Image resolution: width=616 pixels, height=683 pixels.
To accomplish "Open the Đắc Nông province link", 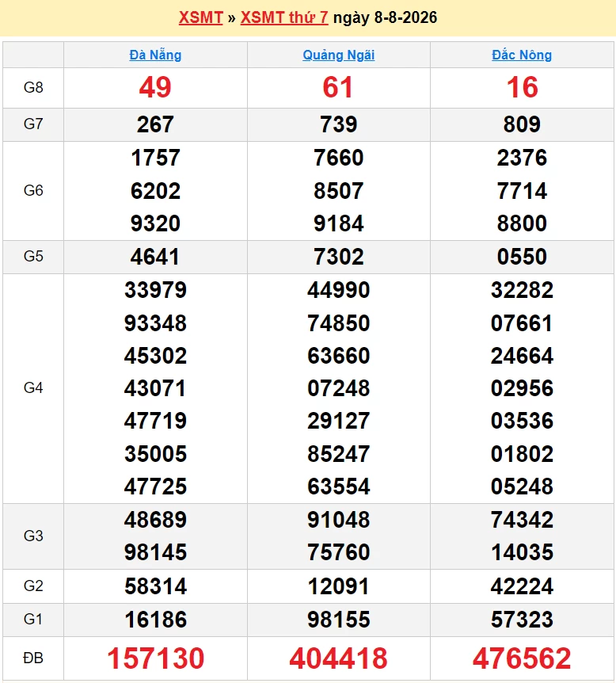I will pyautogui.click(x=522, y=55).
